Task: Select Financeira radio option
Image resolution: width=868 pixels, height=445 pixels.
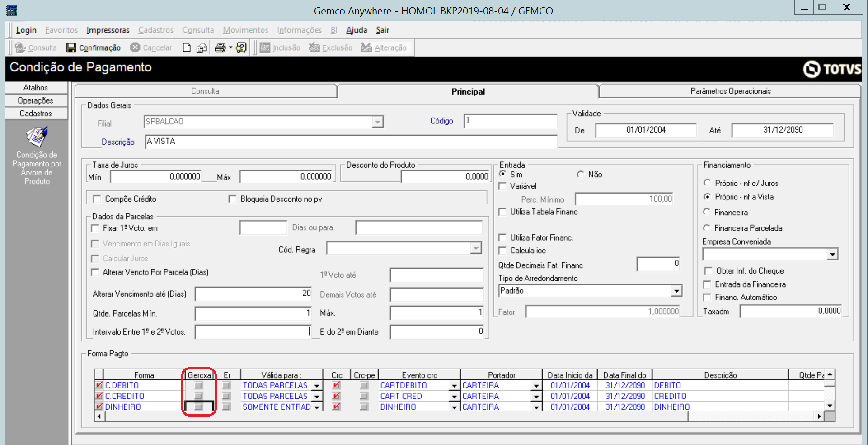Action: tap(707, 212)
